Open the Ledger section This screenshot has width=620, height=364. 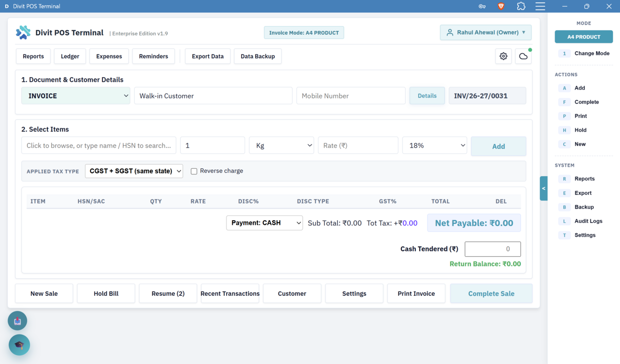(x=70, y=56)
